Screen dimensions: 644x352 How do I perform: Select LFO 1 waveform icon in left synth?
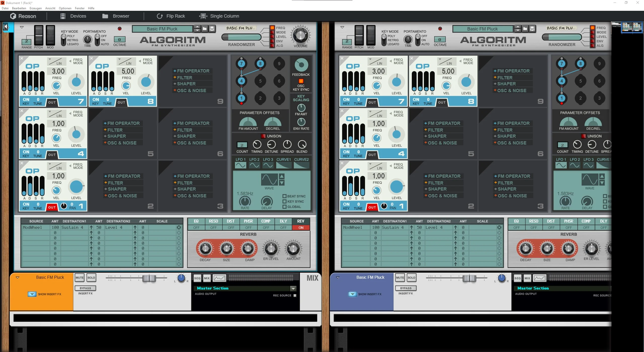tap(240, 165)
